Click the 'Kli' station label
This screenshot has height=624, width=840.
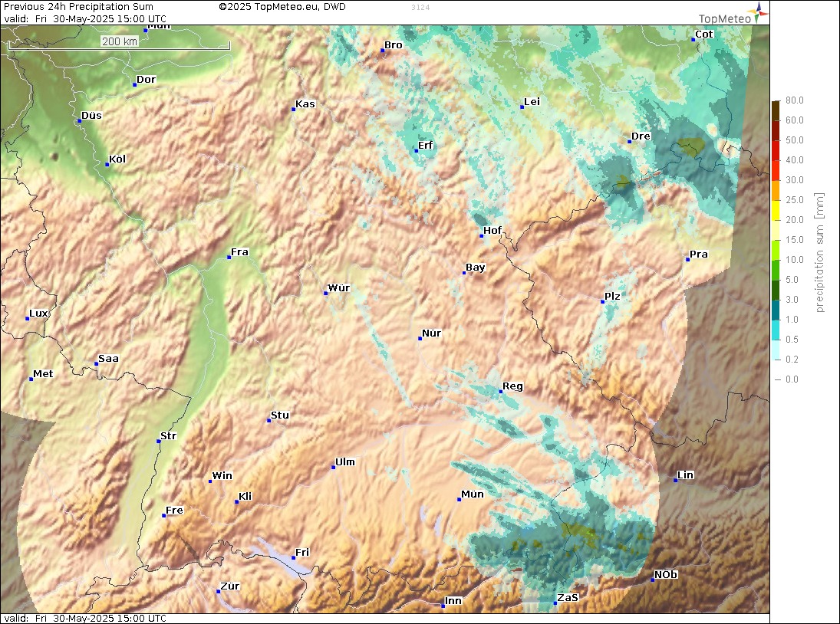click(x=245, y=497)
